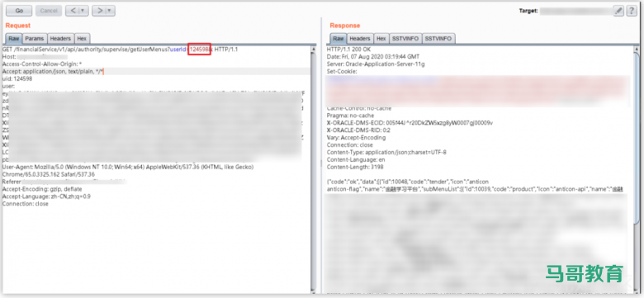This screenshot has height=298, width=644.
Task: Switch to the Request Headers tab
Action: (x=60, y=38)
